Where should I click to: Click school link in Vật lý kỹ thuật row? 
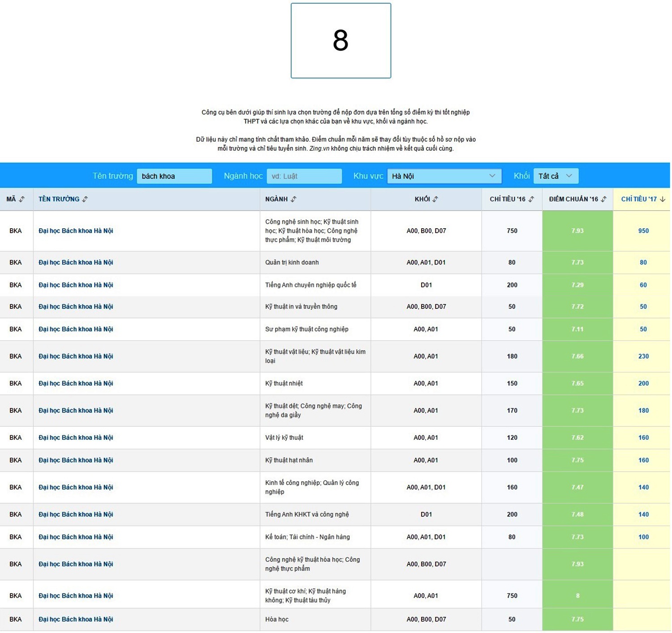[76, 438]
